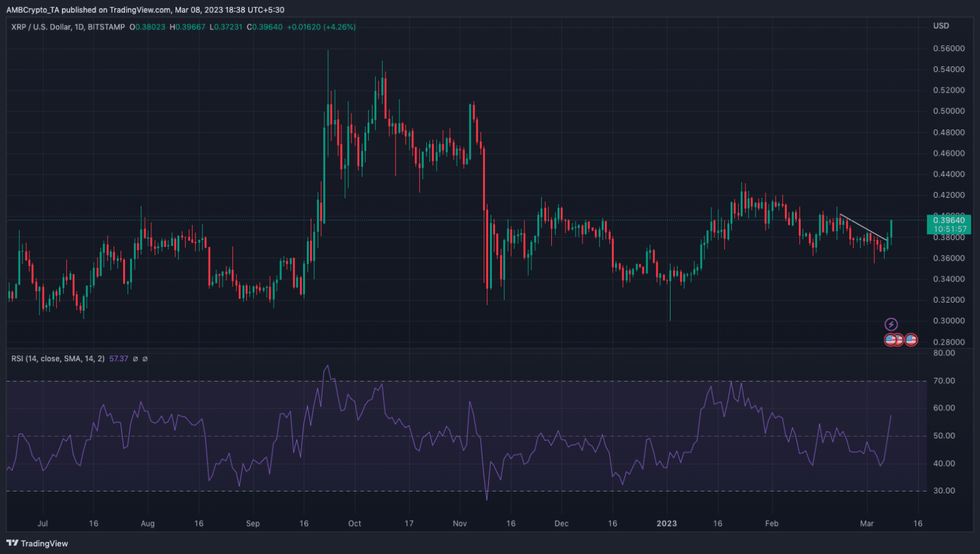Viewport: 980px width, 554px height.
Task: Click the 2023 label on the time axis
Action: (667, 523)
